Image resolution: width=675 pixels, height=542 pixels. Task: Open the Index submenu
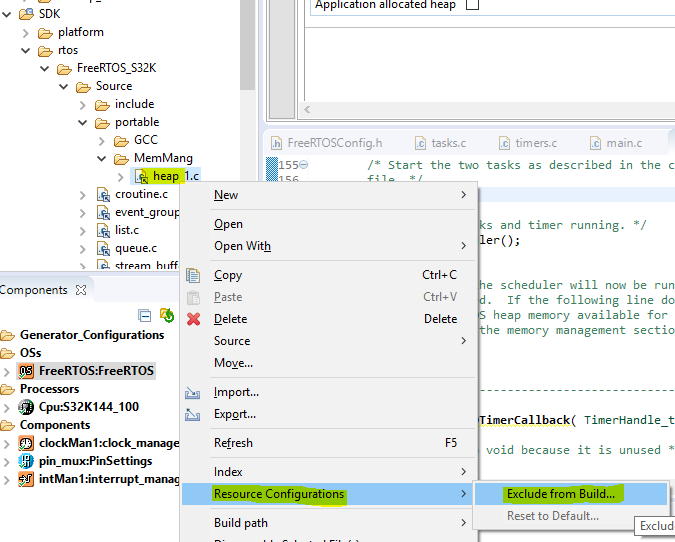[329, 472]
